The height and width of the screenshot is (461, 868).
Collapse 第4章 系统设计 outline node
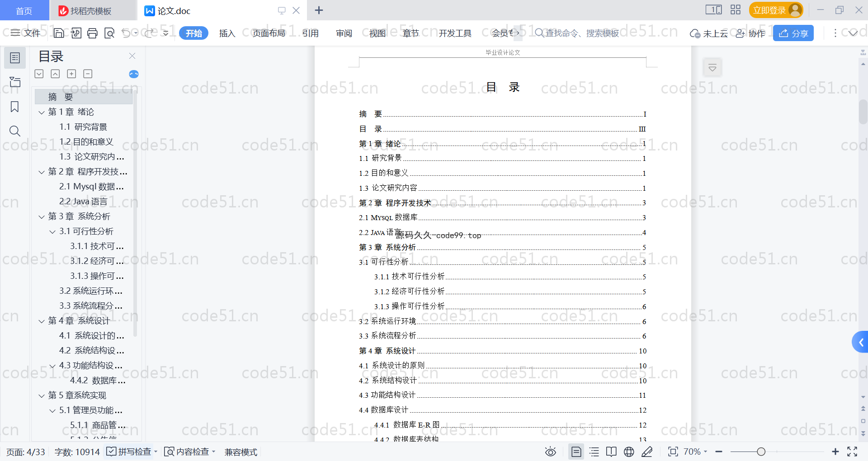tap(42, 321)
